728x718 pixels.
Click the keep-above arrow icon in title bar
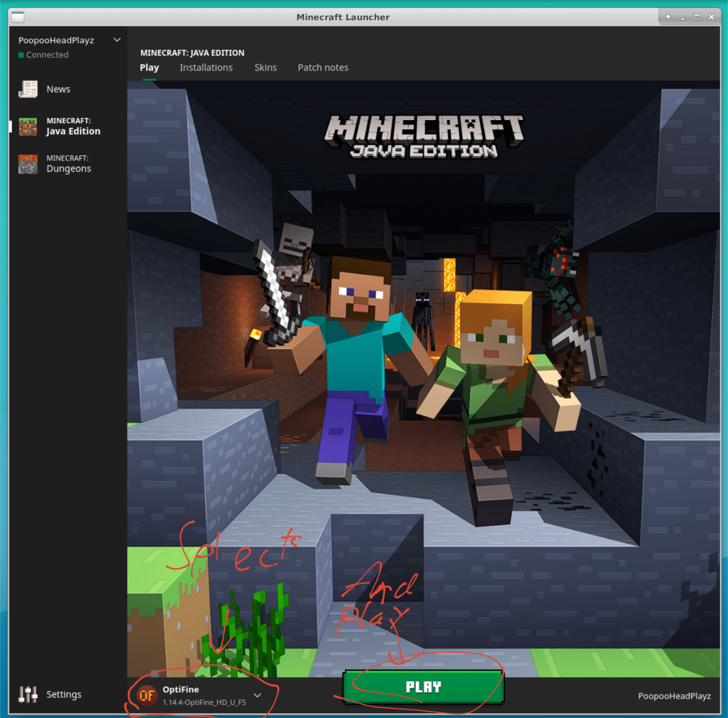[x=668, y=17]
